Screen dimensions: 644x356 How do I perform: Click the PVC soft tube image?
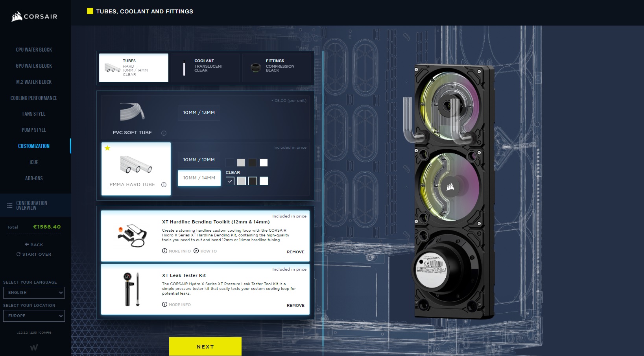point(133,112)
